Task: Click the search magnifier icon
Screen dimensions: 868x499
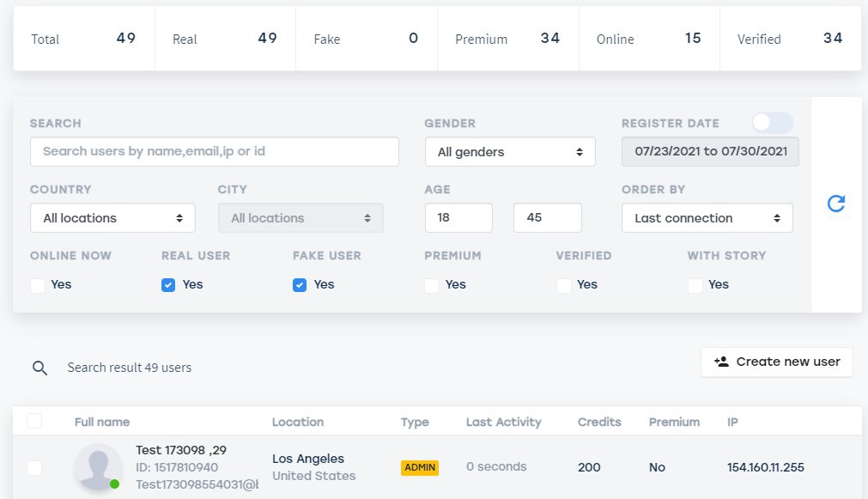Action: tap(39, 368)
